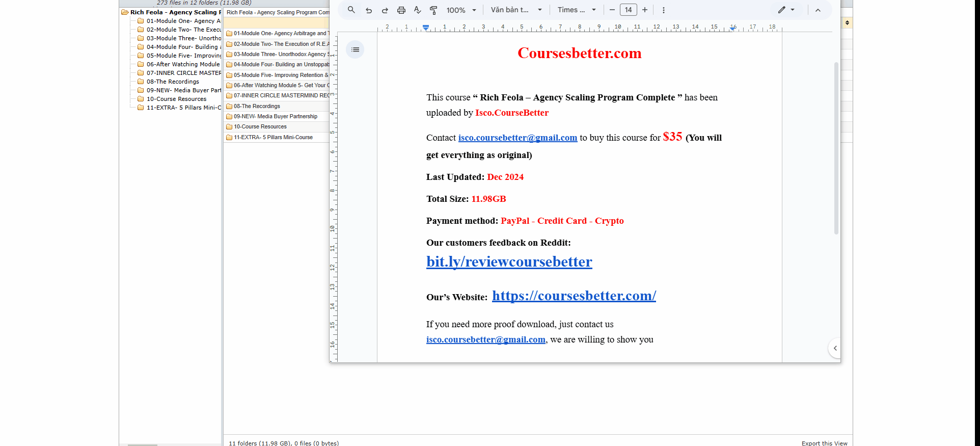Click the search magnifier icon in toolbar
Image resolution: width=980 pixels, height=446 pixels.
pyautogui.click(x=351, y=10)
